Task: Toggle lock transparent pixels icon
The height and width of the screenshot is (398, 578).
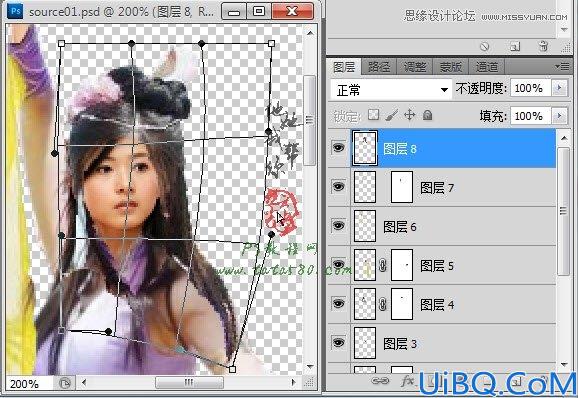Action: 373,115
